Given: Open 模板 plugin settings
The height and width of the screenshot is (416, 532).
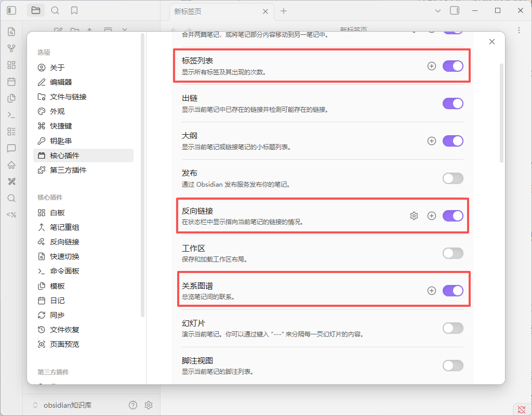Looking at the screenshot, I should click(x=84, y=286).
